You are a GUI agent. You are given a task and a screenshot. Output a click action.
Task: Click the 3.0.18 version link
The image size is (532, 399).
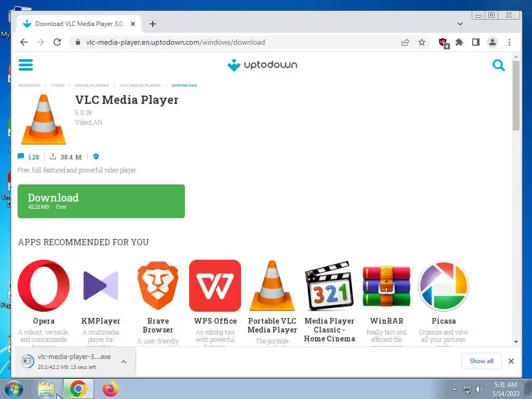[x=83, y=112]
